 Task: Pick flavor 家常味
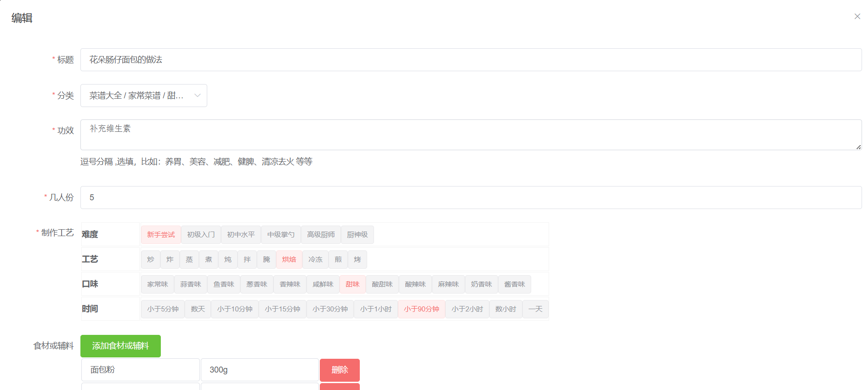(x=158, y=284)
